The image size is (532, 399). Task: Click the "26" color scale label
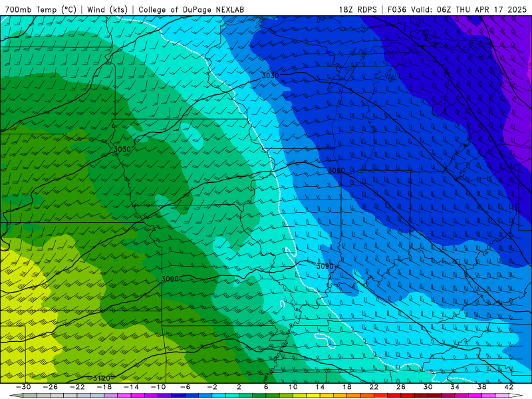point(401,387)
